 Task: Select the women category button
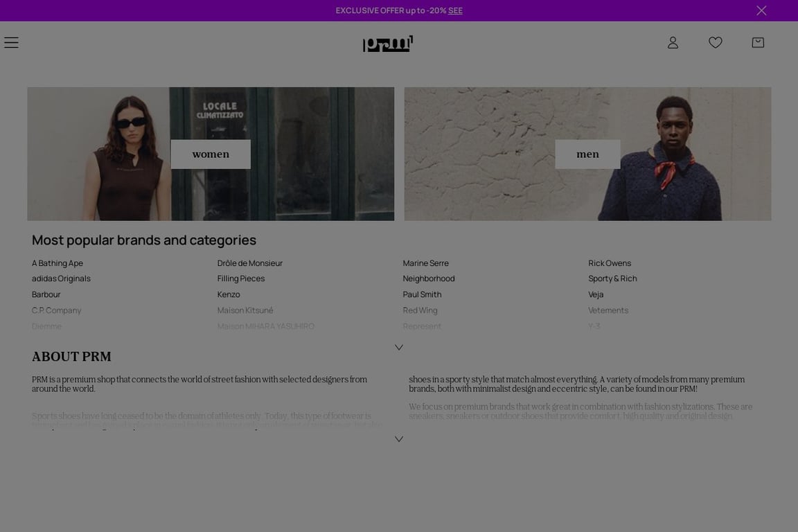(x=211, y=154)
